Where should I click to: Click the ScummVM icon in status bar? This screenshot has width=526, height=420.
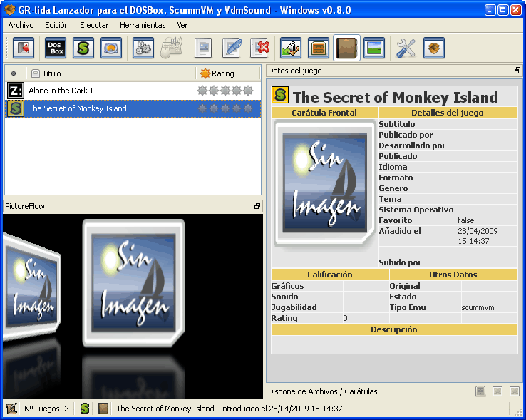tap(85, 409)
